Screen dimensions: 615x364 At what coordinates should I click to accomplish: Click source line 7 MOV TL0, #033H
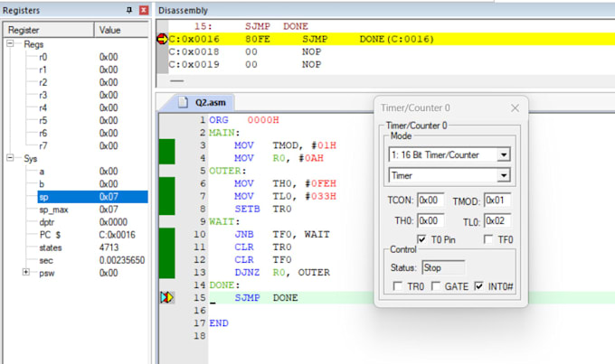[285, 196]
